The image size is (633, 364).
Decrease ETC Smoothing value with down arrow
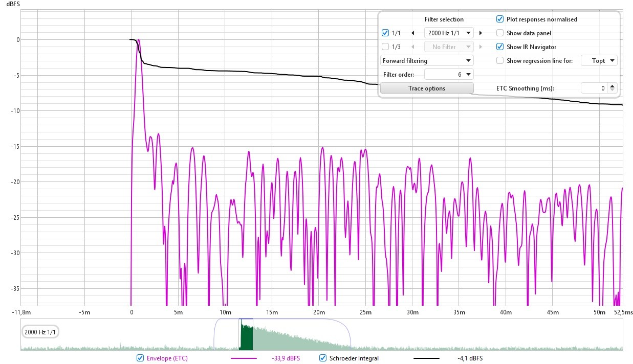[x=613, y=90]
